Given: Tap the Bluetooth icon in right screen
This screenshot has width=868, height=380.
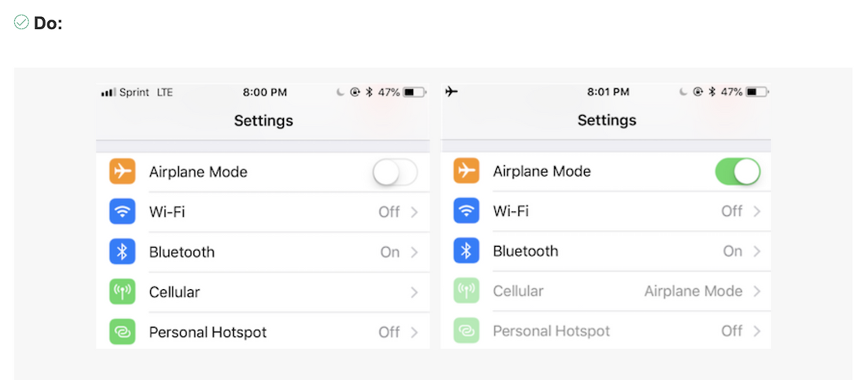Looking at the screenshot, I should pos(466,251).
